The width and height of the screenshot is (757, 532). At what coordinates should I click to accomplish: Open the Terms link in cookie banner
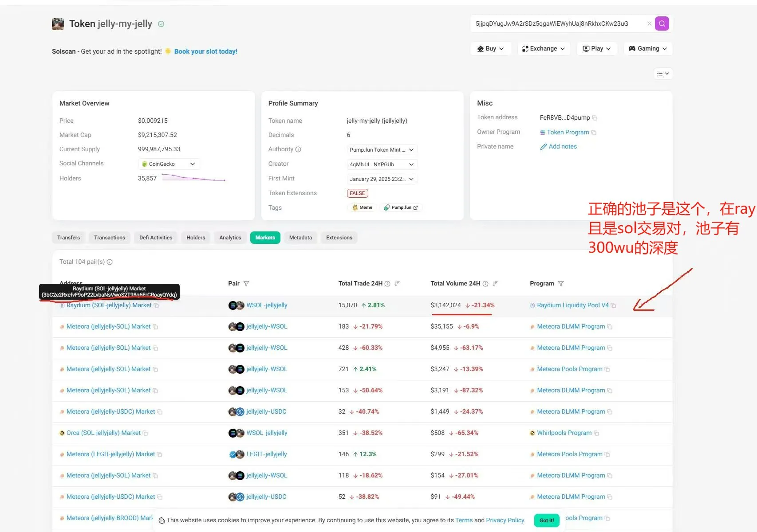pos(464,520)
